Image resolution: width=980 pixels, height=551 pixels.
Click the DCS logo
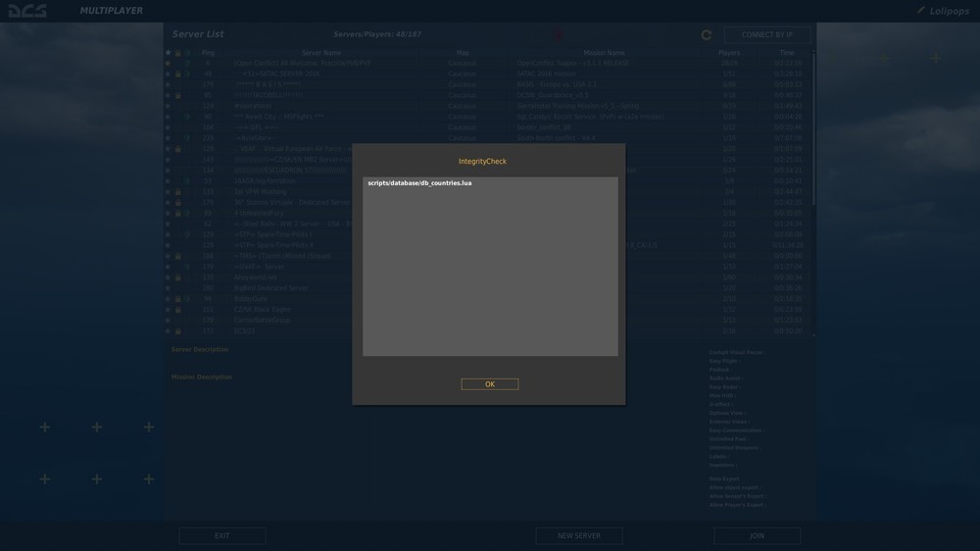(x=27, y=11)
